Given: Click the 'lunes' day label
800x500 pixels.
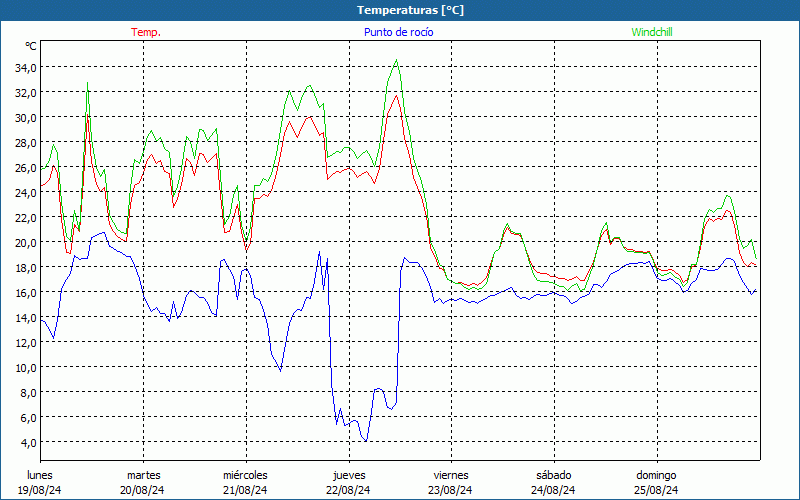Looking at the screenshot, I should coord(40,475).
